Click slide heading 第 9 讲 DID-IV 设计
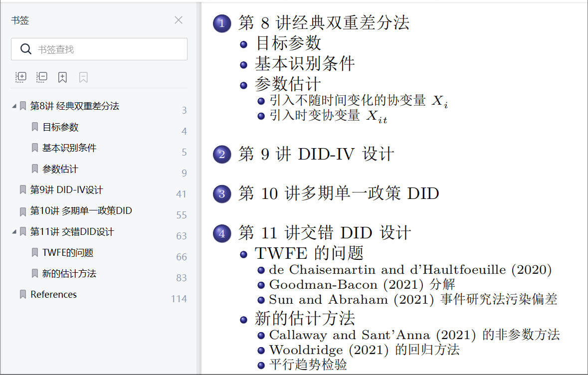Image resolution: width=588 pixels, height=375 pixels. 316,154
